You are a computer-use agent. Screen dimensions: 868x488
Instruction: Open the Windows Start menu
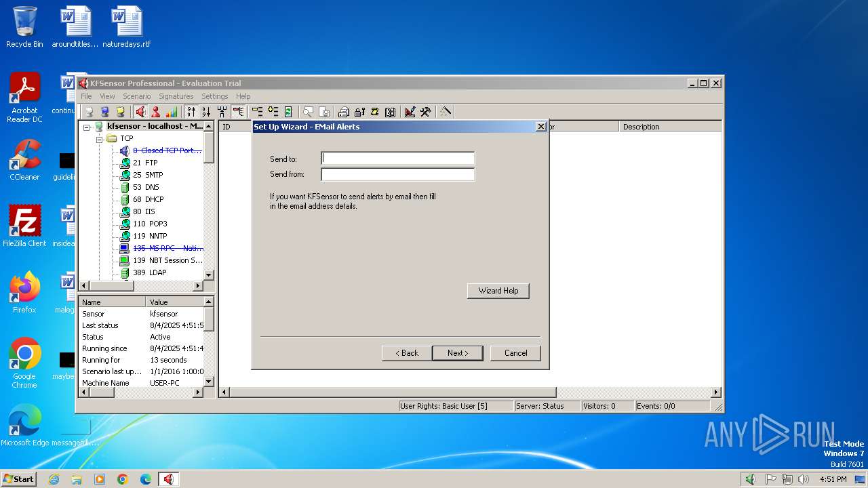tap(19, 479)
